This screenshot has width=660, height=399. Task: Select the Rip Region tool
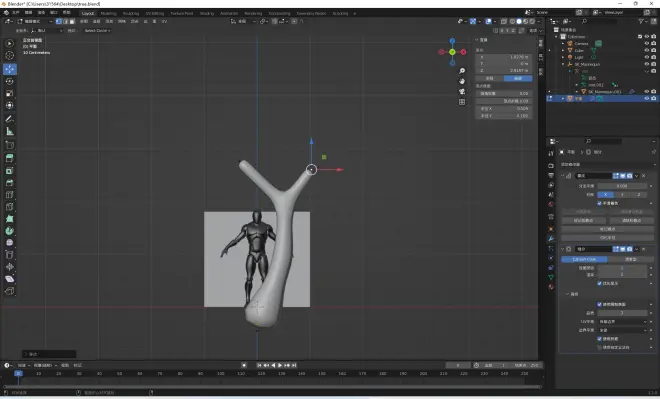(9, 291)
